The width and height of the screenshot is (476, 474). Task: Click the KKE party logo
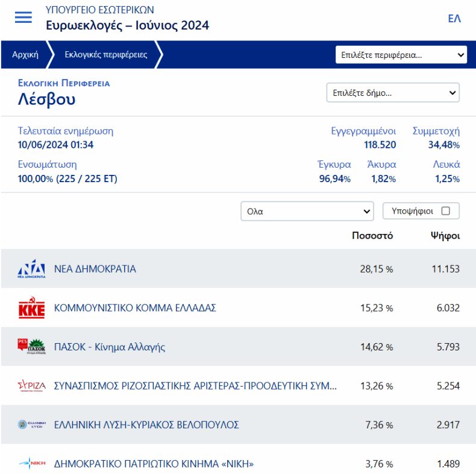point(31,308)
